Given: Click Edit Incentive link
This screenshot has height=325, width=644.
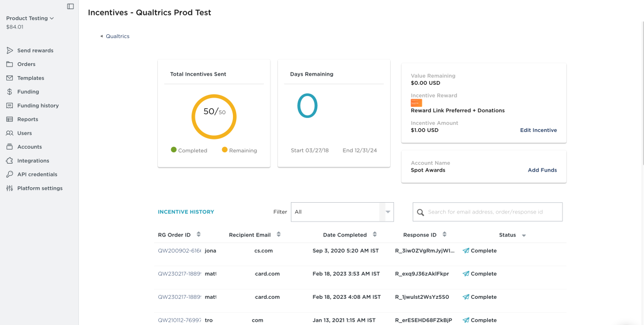Looking at the screenshot, I should (x=538, y=130).
